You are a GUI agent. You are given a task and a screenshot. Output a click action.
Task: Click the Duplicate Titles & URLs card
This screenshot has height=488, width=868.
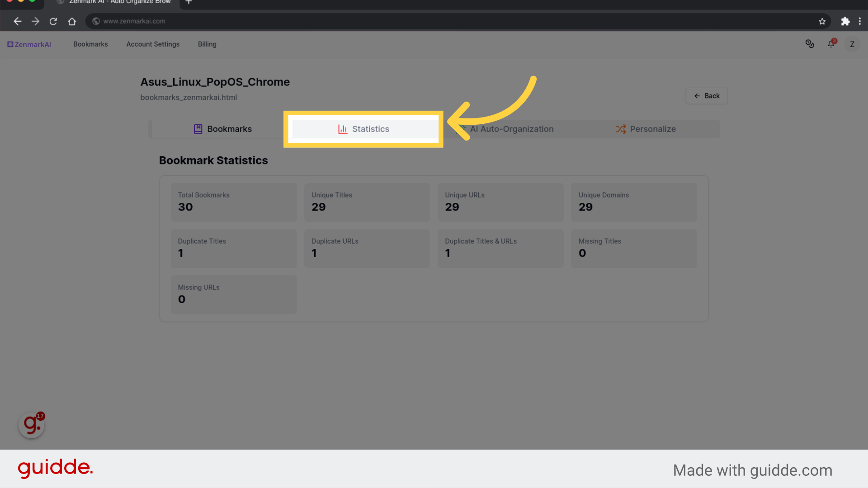500,249
